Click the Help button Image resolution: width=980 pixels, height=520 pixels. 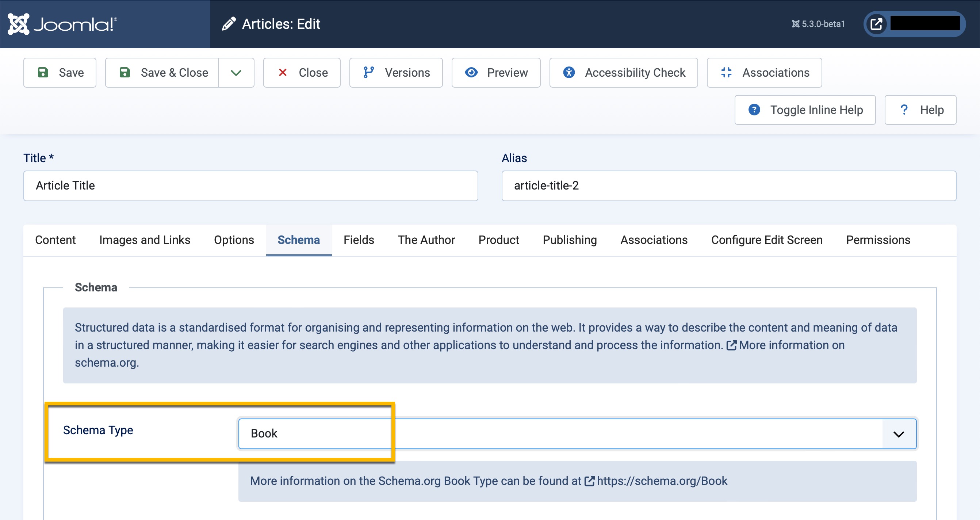pos(920,110)
